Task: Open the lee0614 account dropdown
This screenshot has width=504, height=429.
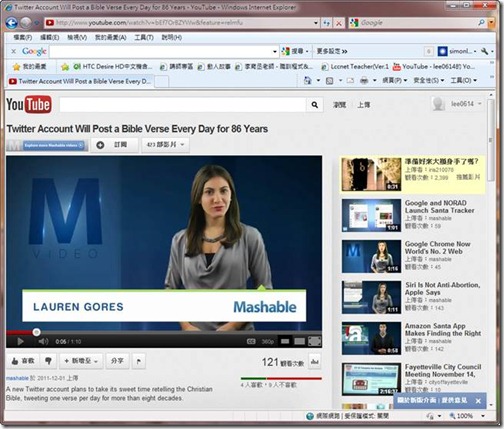Action: tap(457, 104)
